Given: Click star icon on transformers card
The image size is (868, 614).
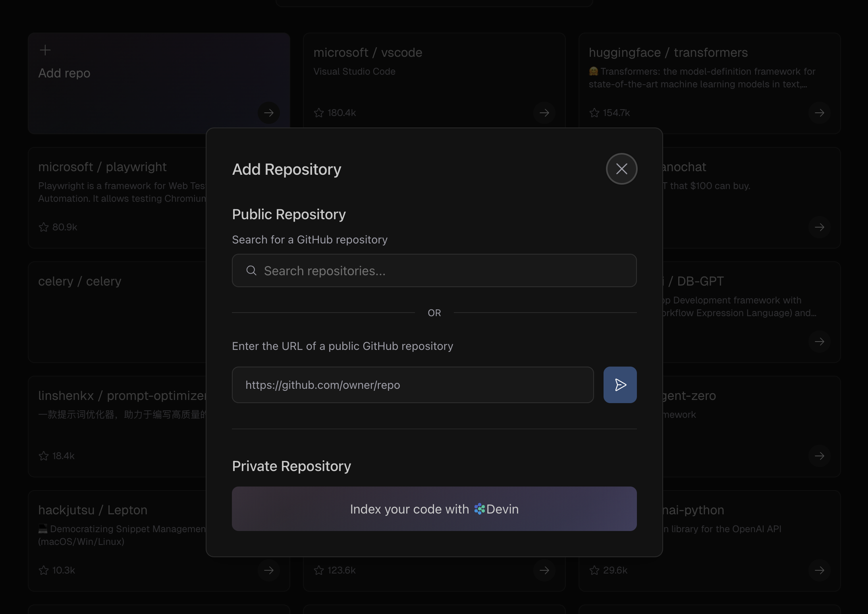Looking at the screenshot, I should (x=594, y=113).
